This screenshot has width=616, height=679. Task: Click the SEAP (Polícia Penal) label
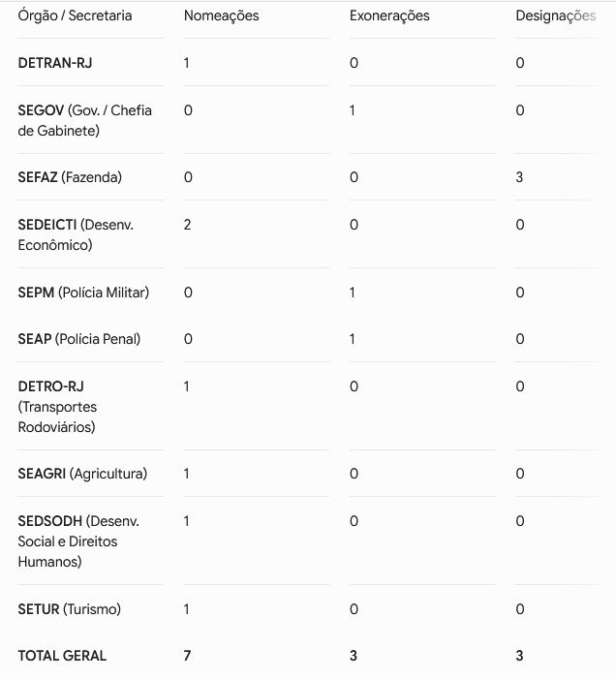pyautogui.click(x=78, y=339)
